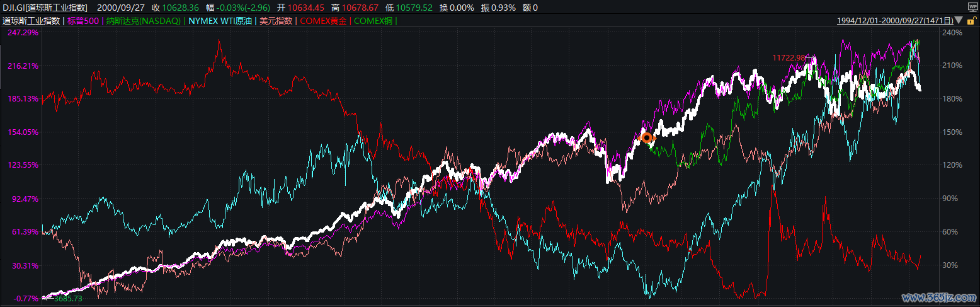Select the 美元指数 legend item

(276, 20)
